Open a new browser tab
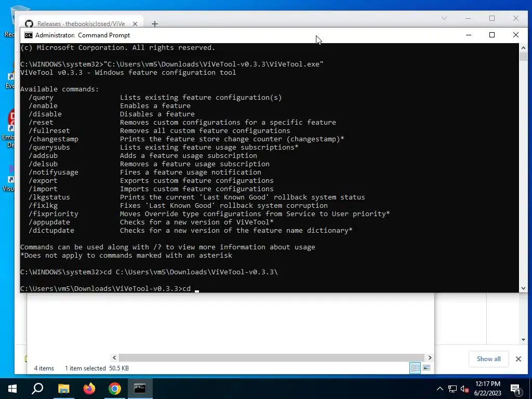This screenshot has width=532, height=399. tap(155, 24)
